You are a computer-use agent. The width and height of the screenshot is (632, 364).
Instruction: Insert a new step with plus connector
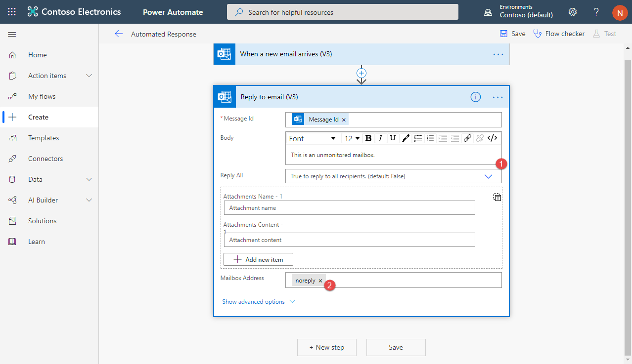(361, 73)
